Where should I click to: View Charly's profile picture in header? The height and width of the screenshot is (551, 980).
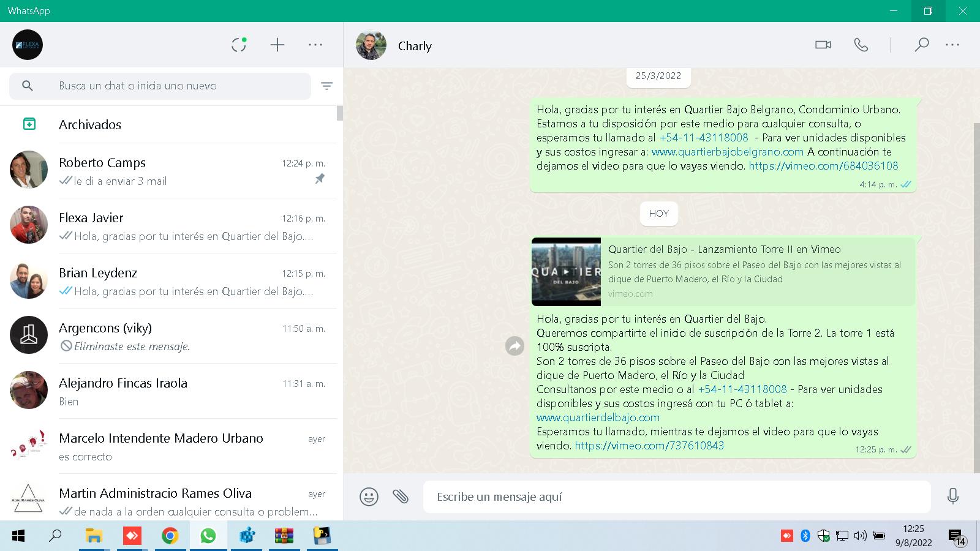[371, 45]
